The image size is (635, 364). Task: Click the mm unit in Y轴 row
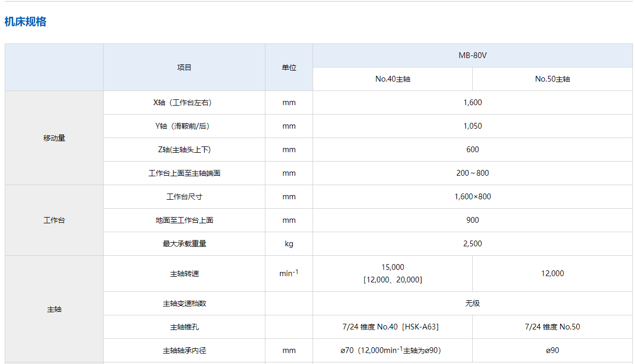click(x=289, y=126)
